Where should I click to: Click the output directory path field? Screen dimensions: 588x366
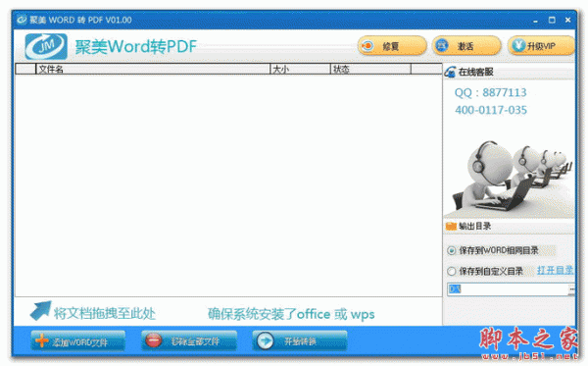tap(508, 289)
